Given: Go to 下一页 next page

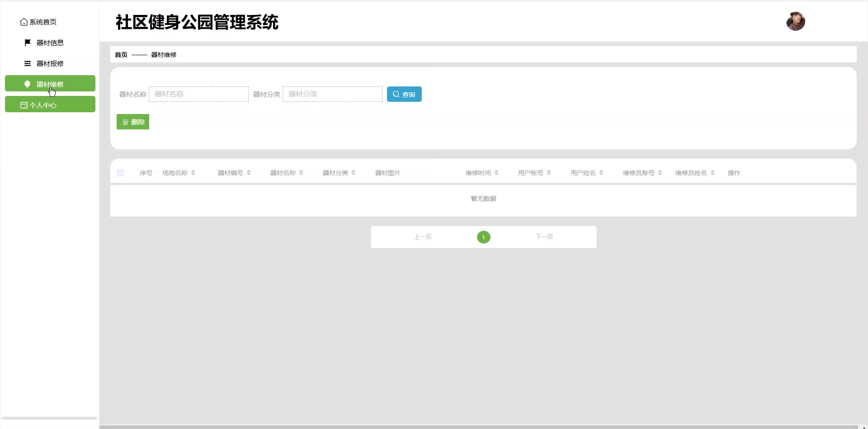Looking at the screenshot, I should pos(544,237).
